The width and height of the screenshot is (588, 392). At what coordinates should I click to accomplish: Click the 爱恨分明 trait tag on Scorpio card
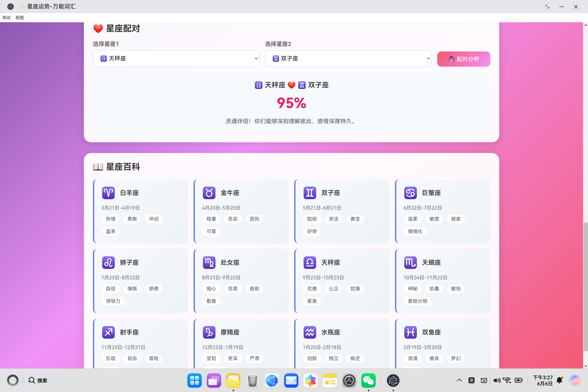click(x=417, y=301)
